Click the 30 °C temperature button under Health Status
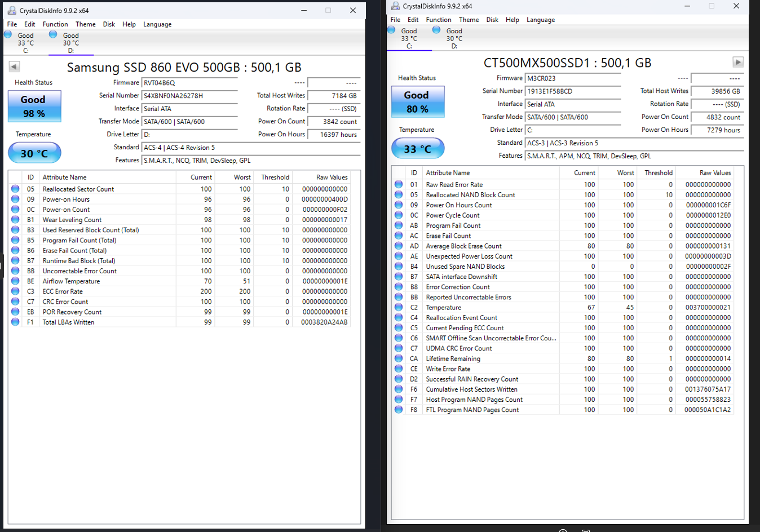 click(x=34, y=153)
